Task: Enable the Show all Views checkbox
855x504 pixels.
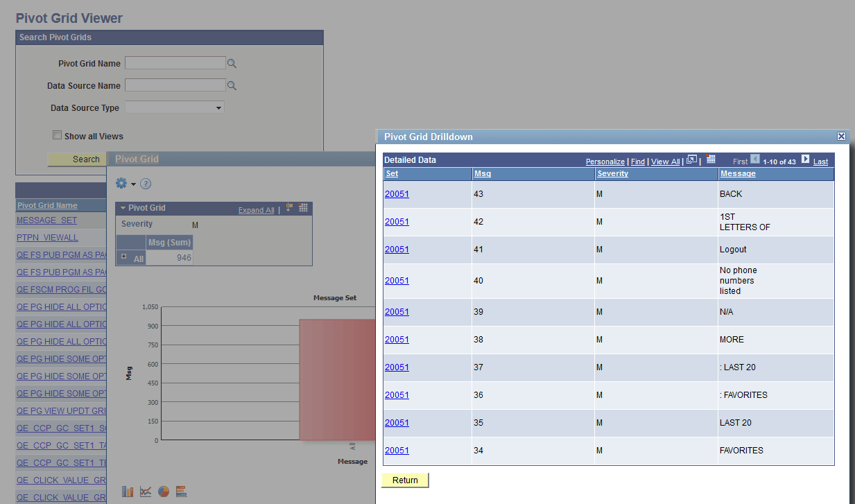Action: (x=57, y=134)
